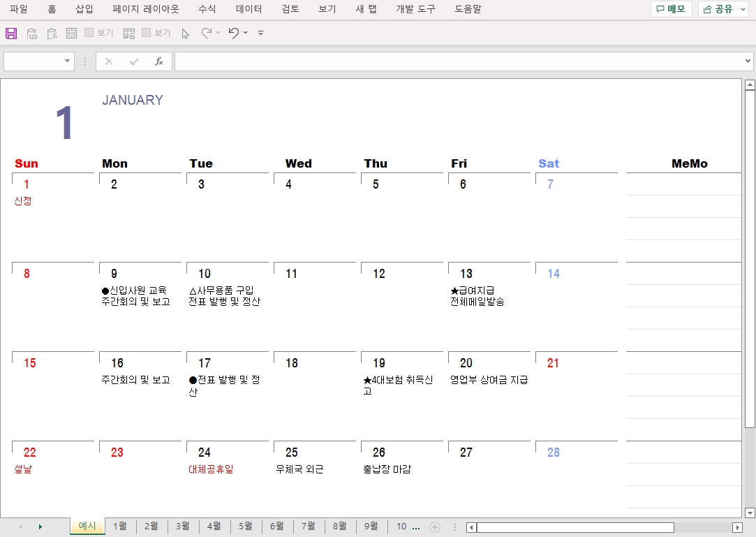This screenshot has height=537, width=756.
Task: Open the 페이지 레이아웃 tab
Action: [x=146, y=8]
